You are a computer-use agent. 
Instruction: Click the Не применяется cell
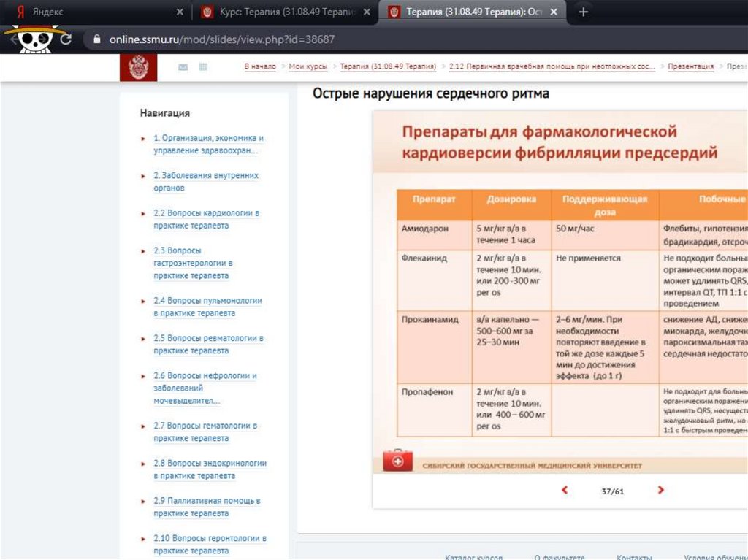pyautogui.click(x=605, y=280)
